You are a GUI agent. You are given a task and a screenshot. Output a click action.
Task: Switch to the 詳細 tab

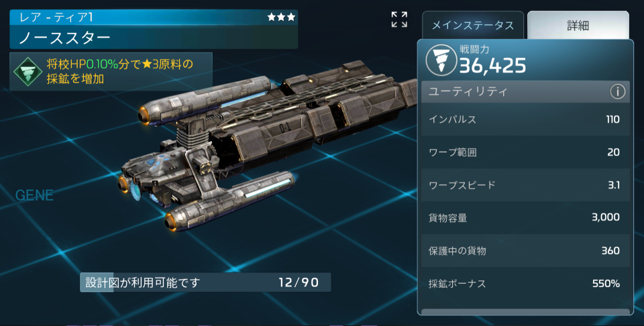578,25
